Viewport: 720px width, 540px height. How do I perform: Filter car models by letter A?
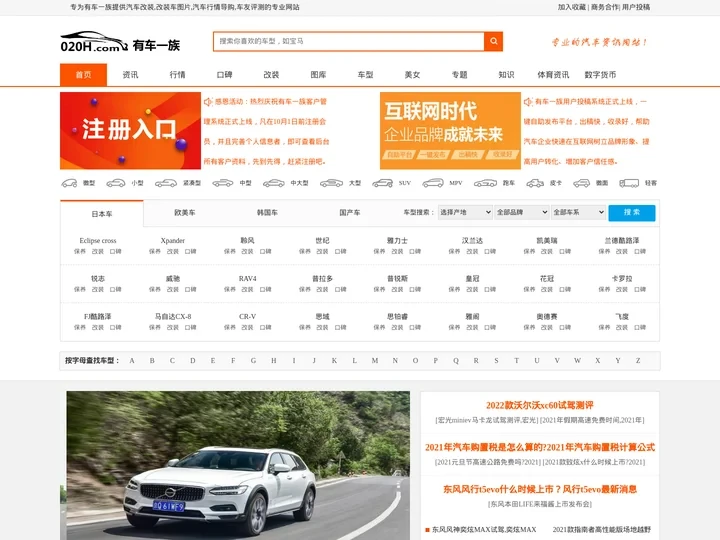point(132,361)
